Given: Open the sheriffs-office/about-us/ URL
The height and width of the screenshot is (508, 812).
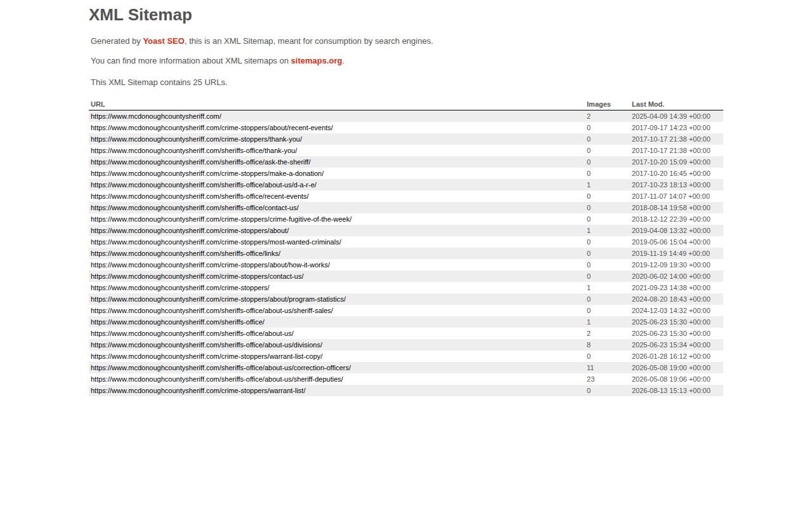Looking at the screenshot, I should point(192,333).
